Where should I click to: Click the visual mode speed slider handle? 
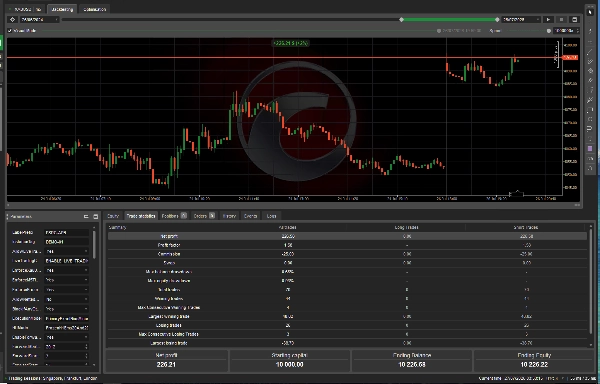pos(549,31)
